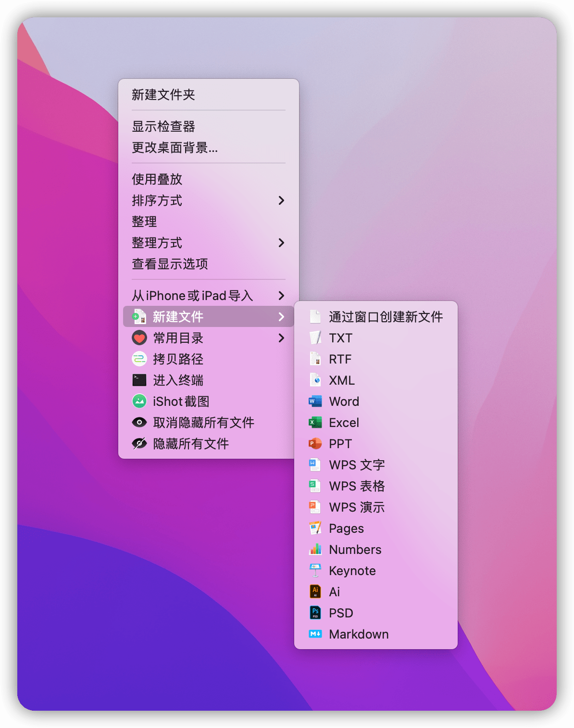
Task: Show hidden files via 取消隐藏所有文件
Action: pos(203,423)
